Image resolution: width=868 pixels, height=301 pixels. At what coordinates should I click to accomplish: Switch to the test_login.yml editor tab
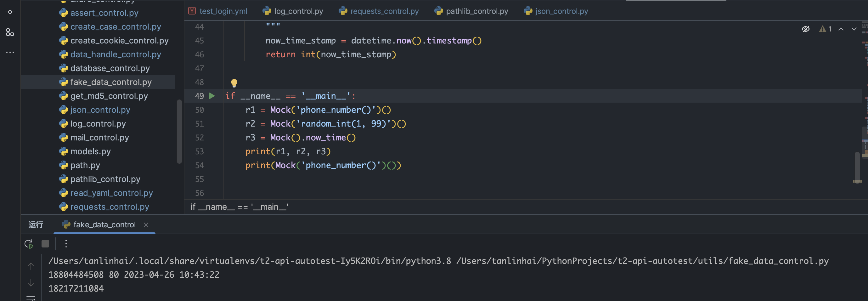(x=218, y=11)
